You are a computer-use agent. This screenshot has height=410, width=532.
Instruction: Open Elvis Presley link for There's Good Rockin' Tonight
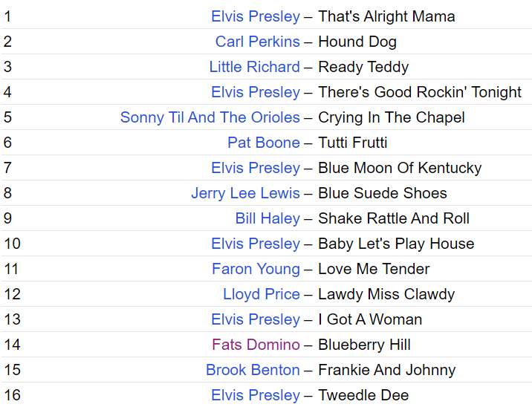coord(256,92)
